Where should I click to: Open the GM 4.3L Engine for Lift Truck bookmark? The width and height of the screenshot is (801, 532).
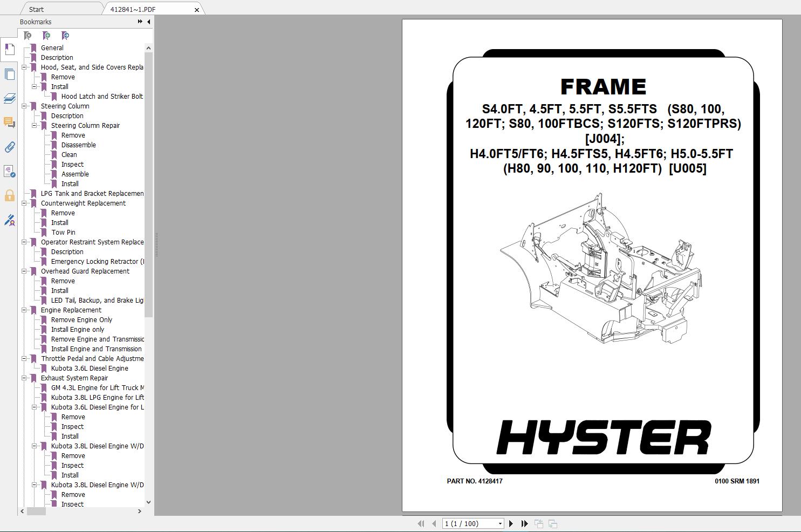97,388
